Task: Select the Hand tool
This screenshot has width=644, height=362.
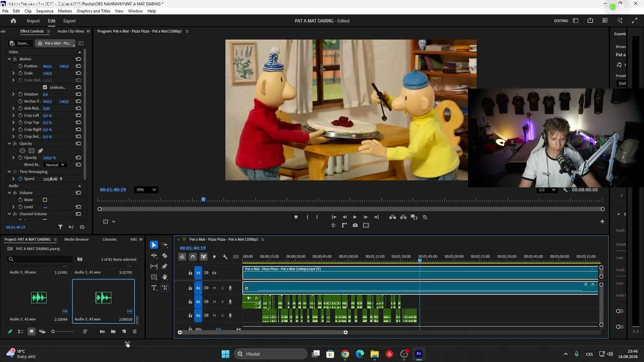Action: pos(165,277)
